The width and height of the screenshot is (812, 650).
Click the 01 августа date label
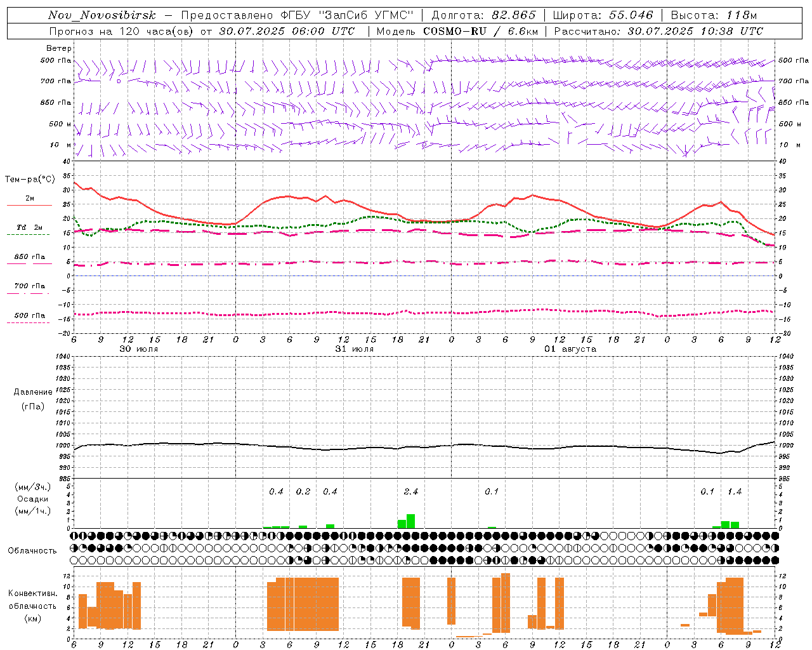[x=570, y=349]
